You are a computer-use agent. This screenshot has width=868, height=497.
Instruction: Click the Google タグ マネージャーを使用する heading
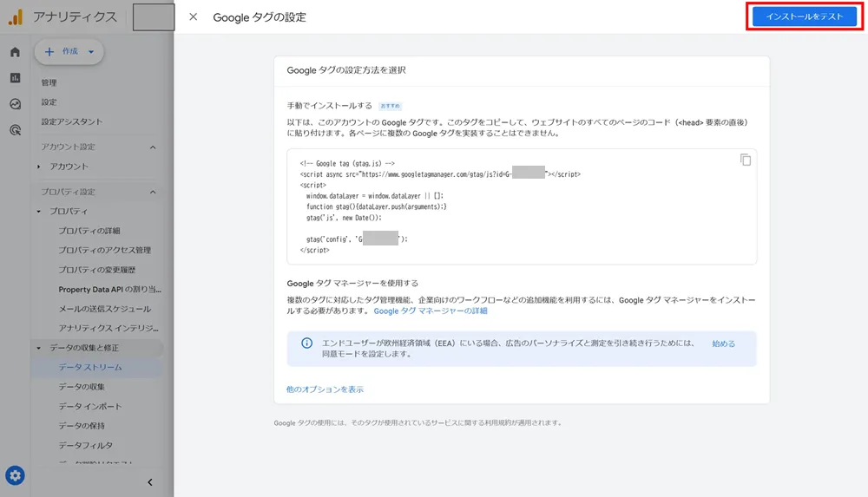coord(352,284)
